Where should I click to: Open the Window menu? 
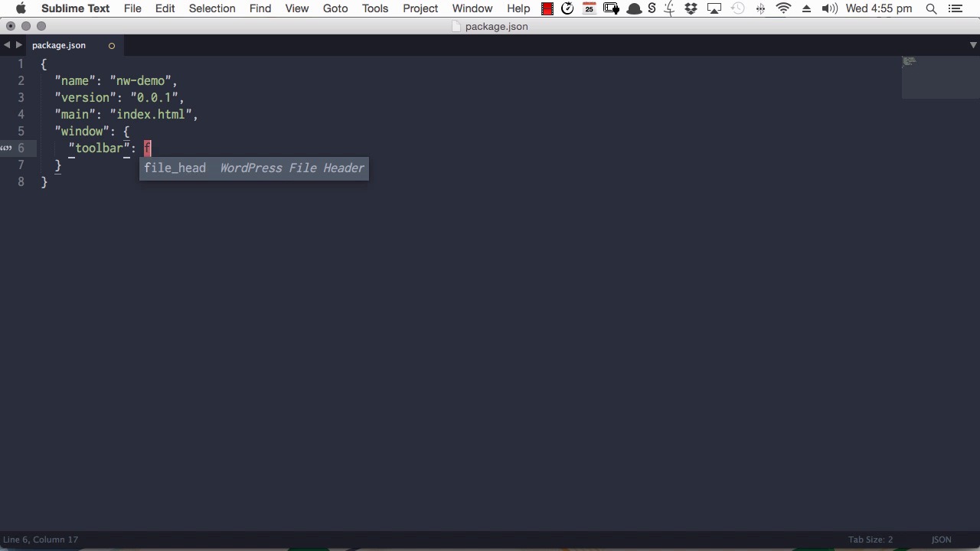pyautogui.click(x=472, y=8)
